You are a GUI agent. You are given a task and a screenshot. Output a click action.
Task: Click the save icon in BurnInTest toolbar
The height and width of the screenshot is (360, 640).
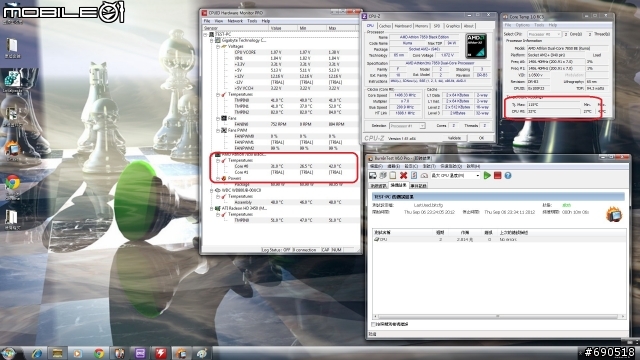coord(373,176)
